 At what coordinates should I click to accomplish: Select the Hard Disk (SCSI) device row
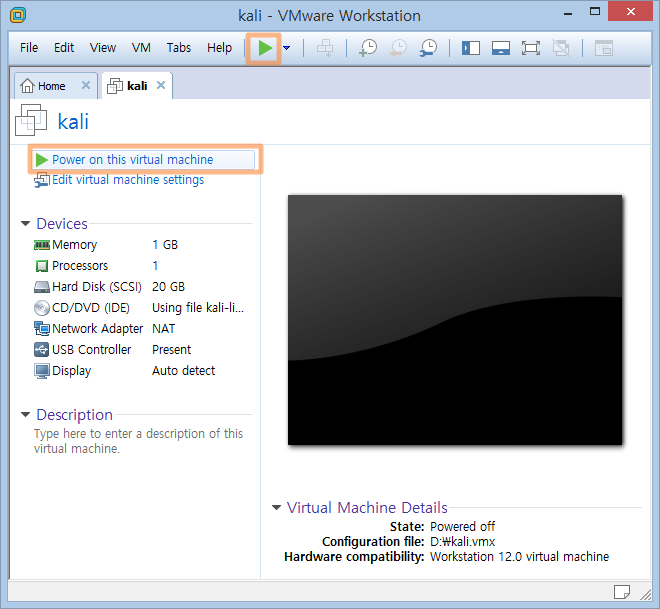(142, 287)
